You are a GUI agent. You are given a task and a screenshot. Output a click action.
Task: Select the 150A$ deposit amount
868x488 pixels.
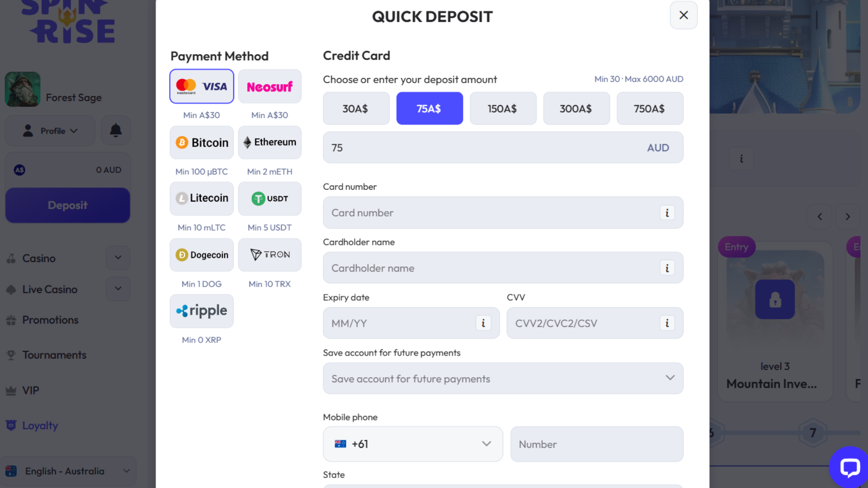pos(503,109)
